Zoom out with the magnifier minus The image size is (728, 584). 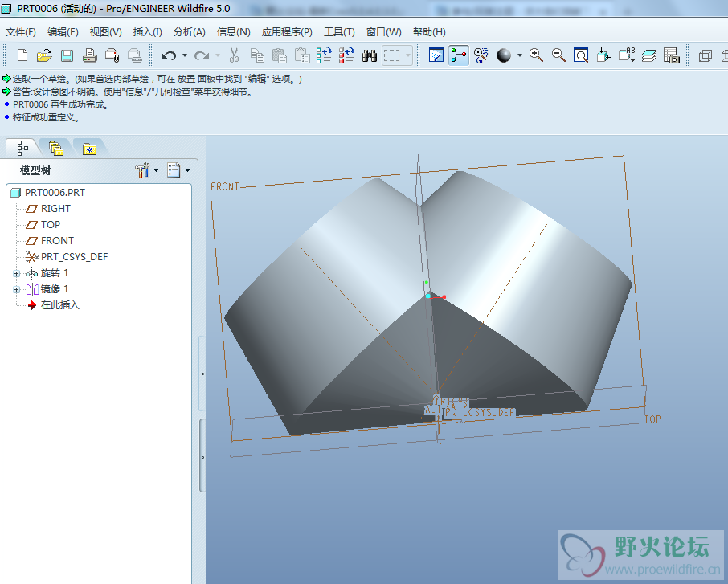click(558, 55)
